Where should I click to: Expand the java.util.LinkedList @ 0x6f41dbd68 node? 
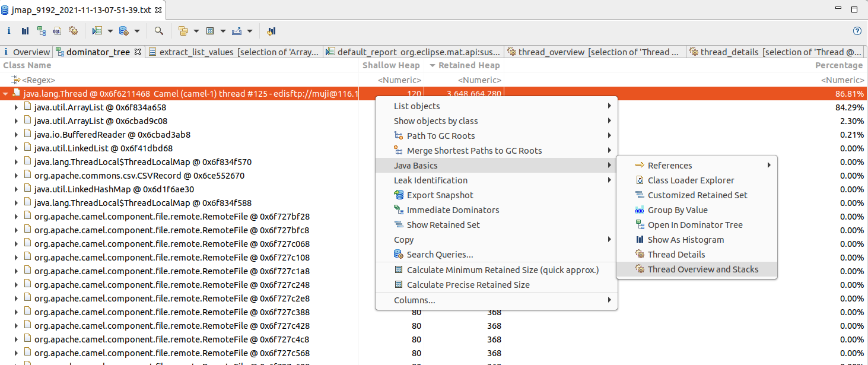(x=17, y=148)
